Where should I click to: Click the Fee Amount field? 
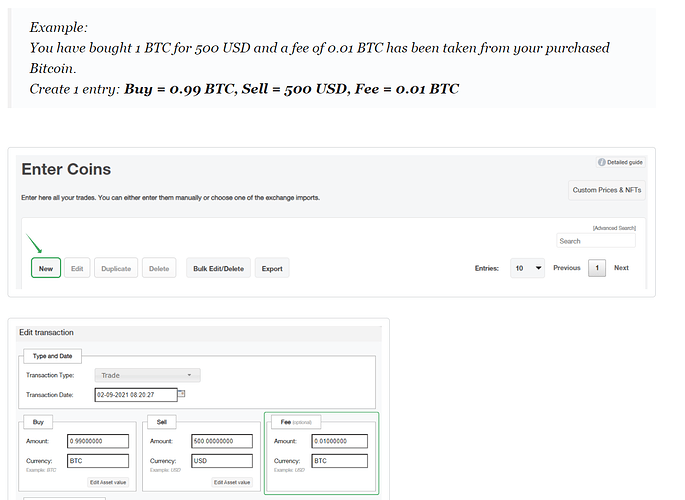339,441
